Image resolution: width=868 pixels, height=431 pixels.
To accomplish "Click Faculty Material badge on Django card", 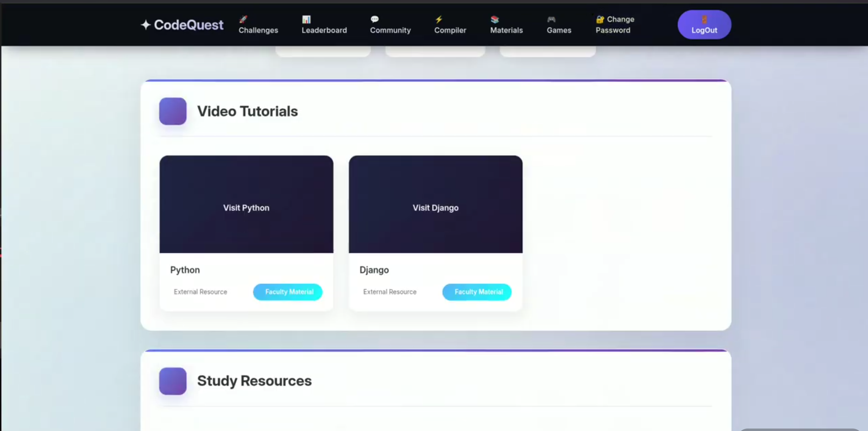I will (477, 292).
